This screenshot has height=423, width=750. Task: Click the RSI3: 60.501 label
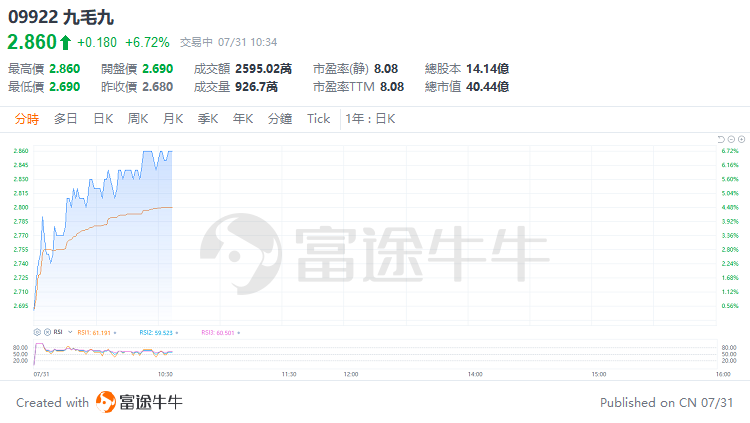pos(218,333)
